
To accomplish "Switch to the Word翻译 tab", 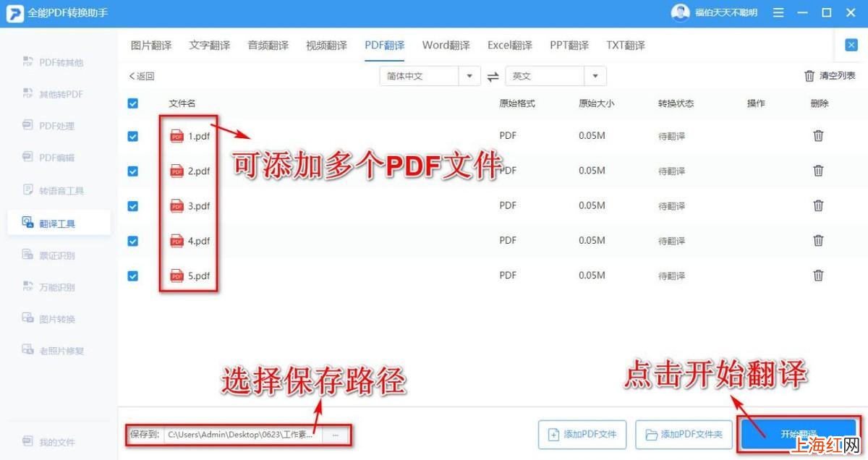I will pyautogui.click(x=446, y=45).
